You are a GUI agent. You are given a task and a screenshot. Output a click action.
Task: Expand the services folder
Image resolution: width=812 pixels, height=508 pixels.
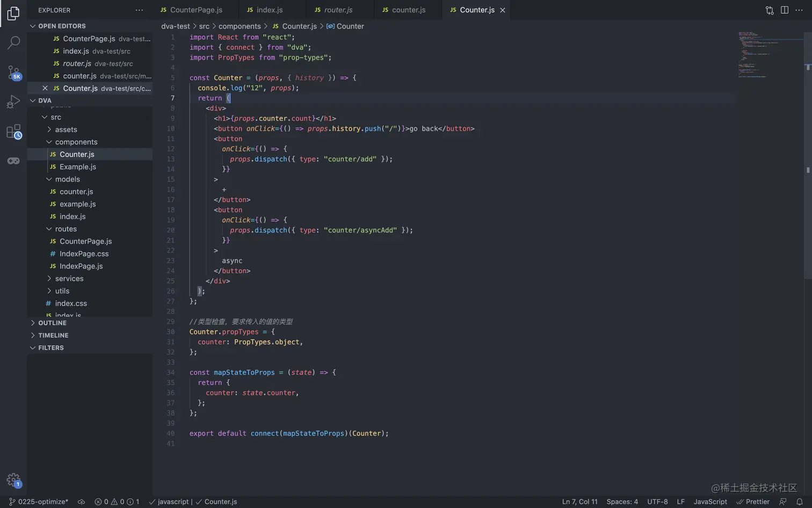(49, 278)
